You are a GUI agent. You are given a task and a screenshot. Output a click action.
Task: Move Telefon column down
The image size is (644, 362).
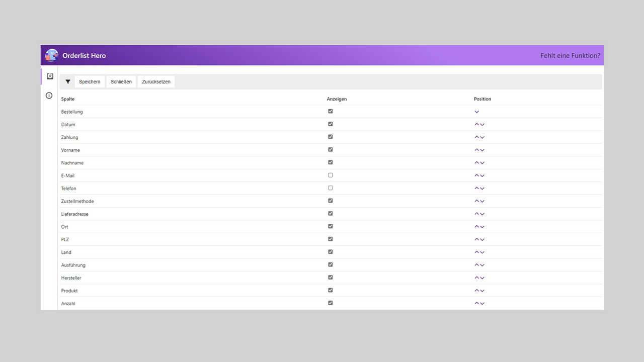pos(482,189)
